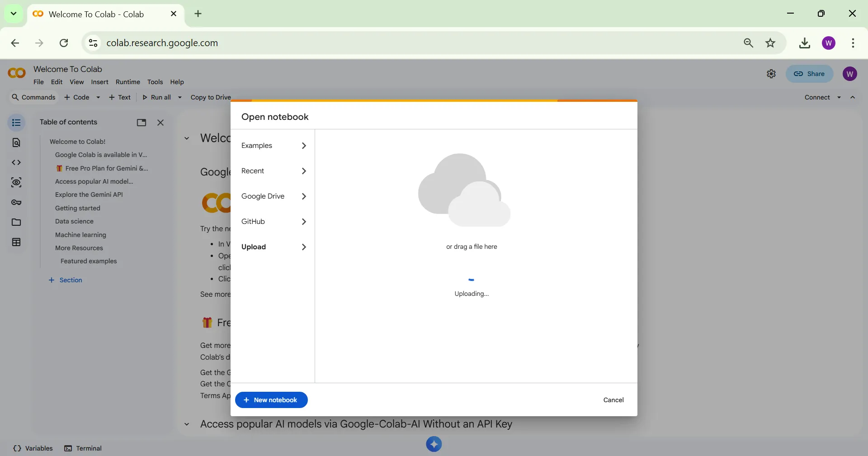Reload the page
The image size is (868, 456).
click(x=64, y=43)
